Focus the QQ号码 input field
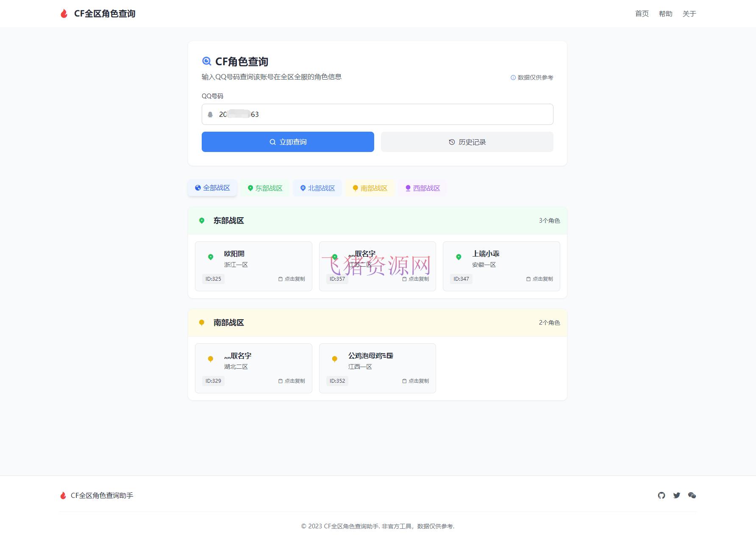 click(378, 114)
